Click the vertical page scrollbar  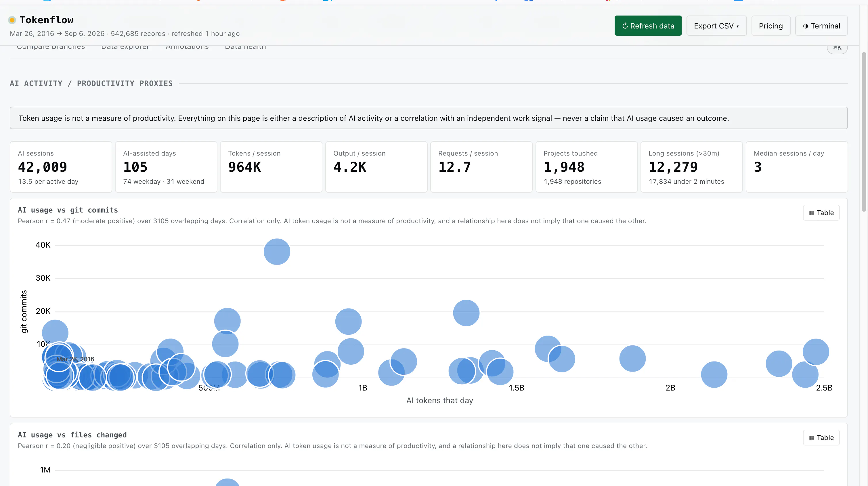coord(864,131)
